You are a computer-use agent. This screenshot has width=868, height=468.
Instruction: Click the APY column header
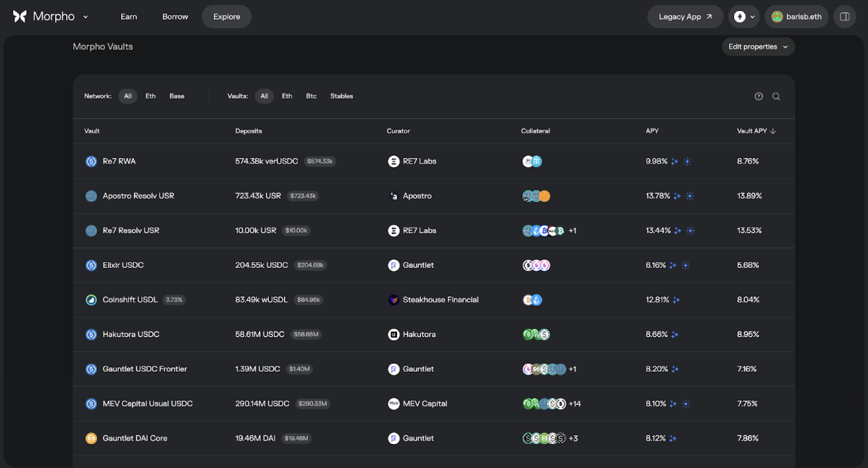pyautogui.click(x=652, y=131)
